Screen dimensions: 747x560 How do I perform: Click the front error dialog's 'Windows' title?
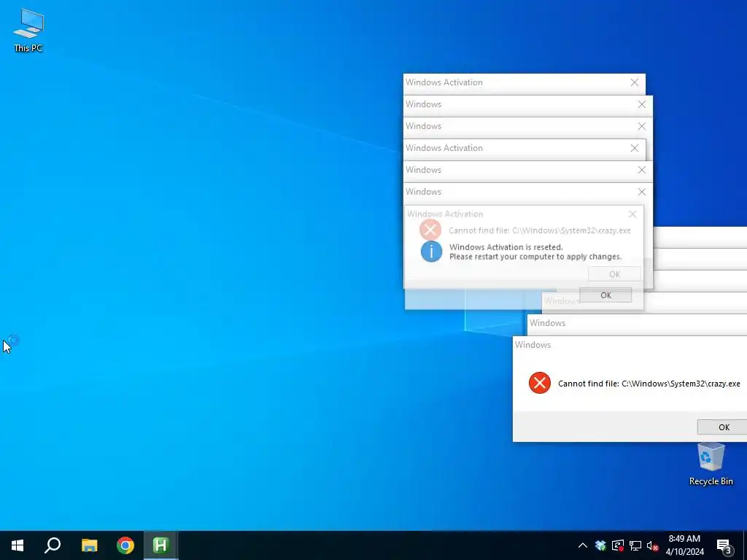[533, 345]
